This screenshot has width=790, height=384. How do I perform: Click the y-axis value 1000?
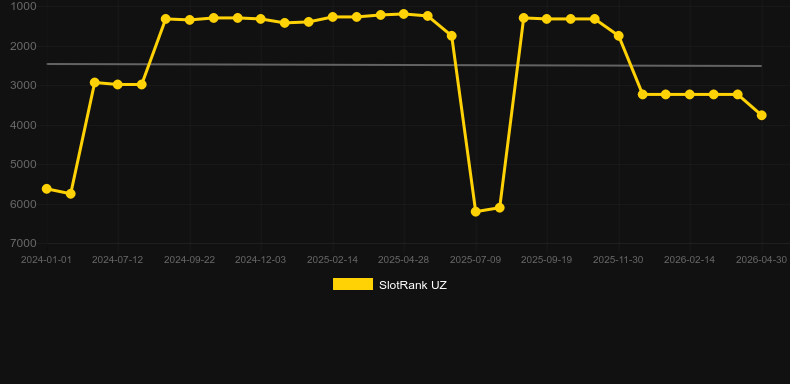[24, 6]
